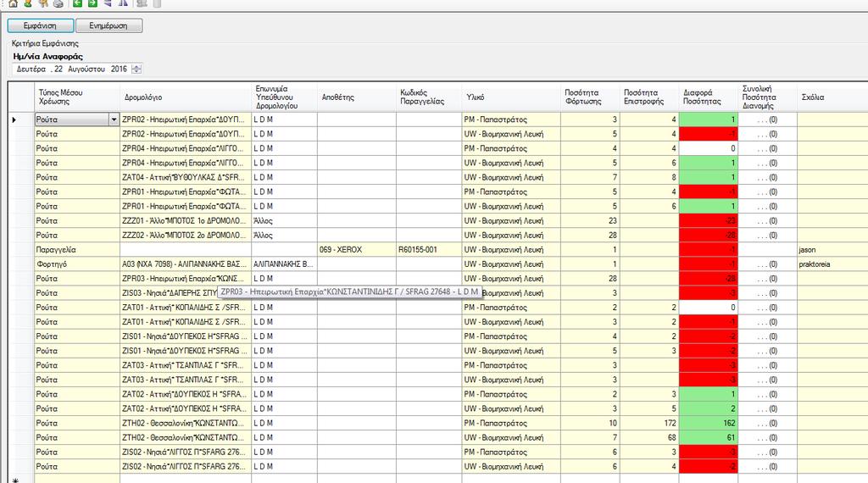
Task: Click the Κωδικός Παραγγελίας column header
Action: 428,97
